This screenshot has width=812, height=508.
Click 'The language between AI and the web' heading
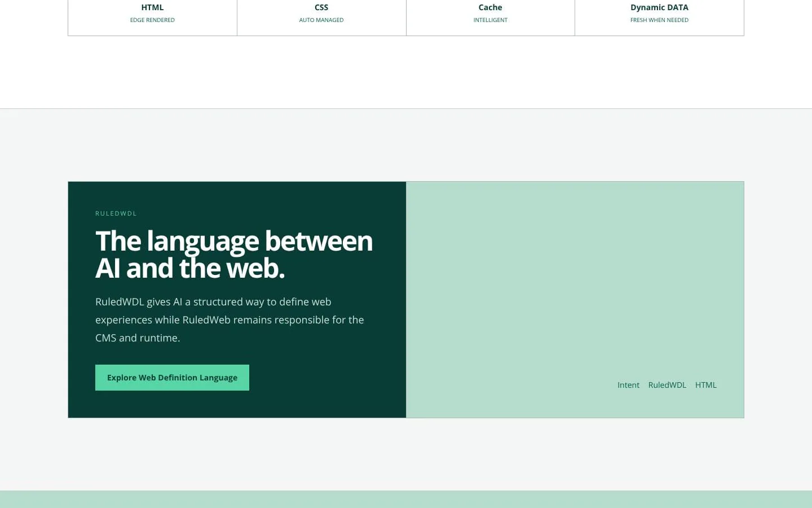(x=234, y=254)
